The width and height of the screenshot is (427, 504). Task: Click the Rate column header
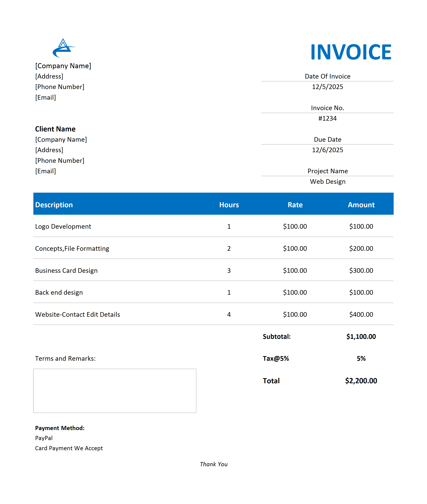click(295, 205)
